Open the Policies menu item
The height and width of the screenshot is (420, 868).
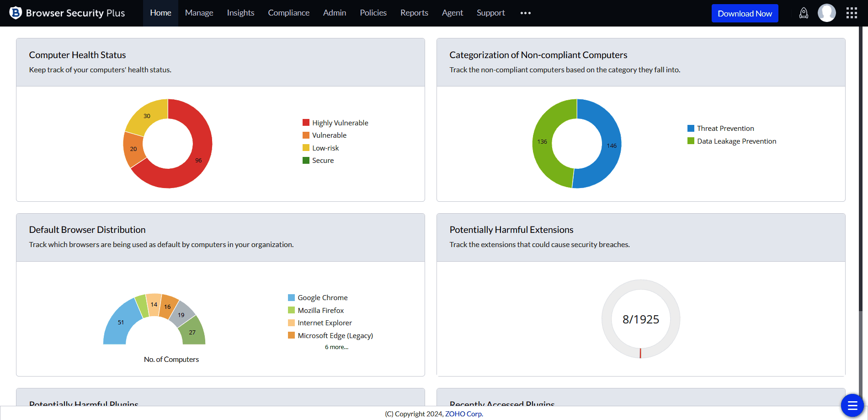[x=373, y=13]
